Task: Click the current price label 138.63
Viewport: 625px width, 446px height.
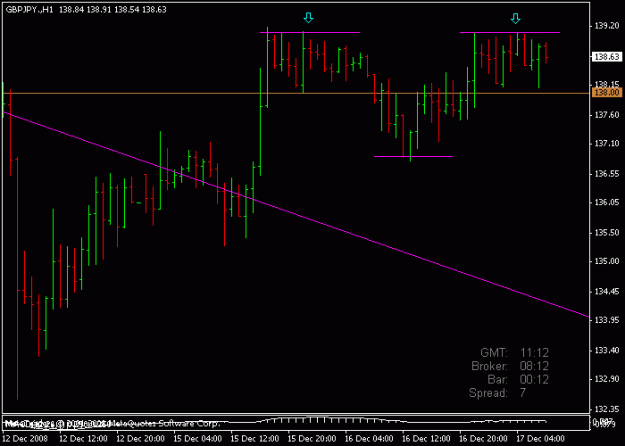Action: pyautogui.click(x=607, y=57)
